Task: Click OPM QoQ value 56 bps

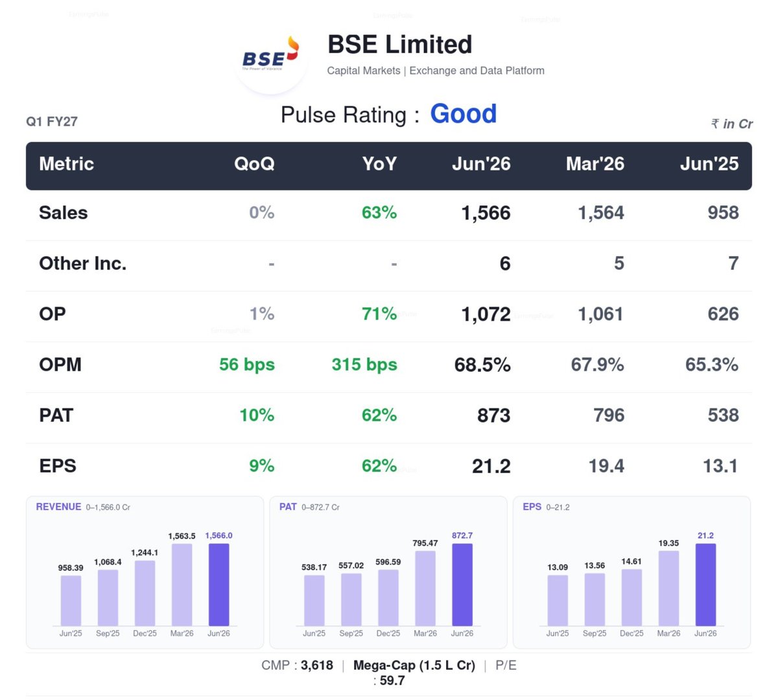Action: pos(247,364)
